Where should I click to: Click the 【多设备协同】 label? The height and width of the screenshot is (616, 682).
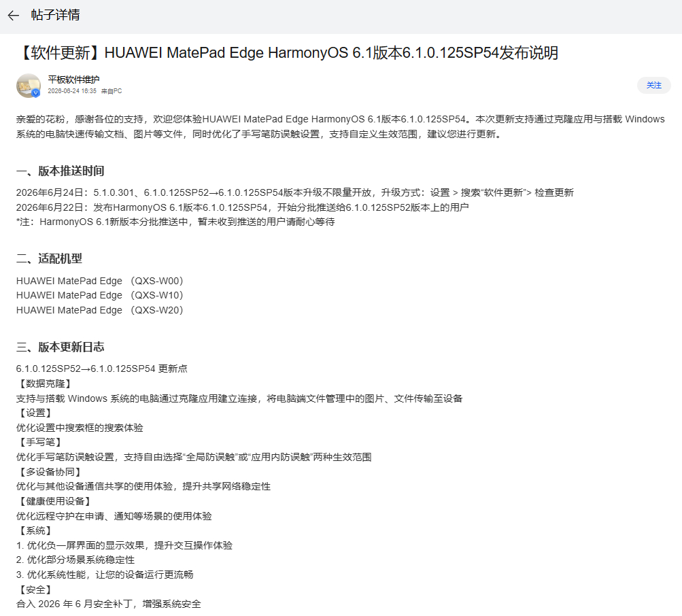[x=50, y=472]
